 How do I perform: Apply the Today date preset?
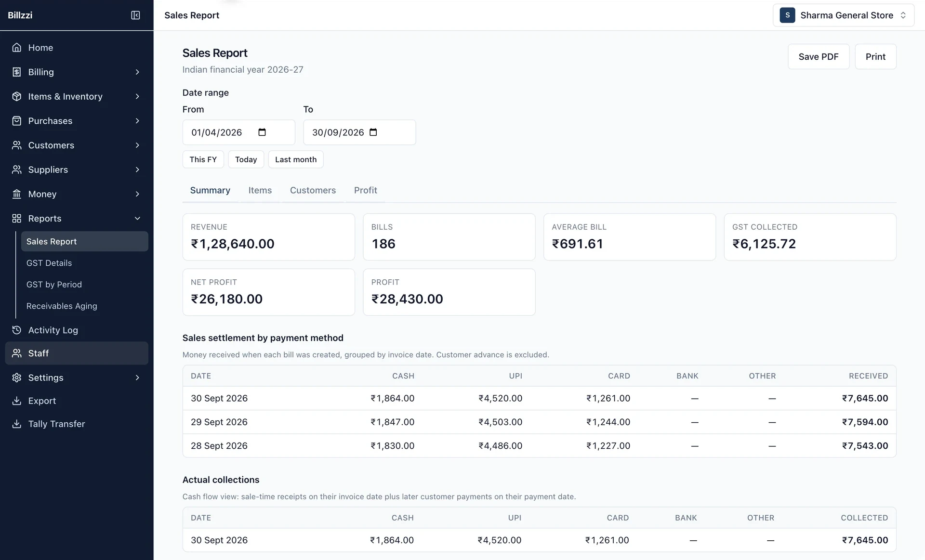pyautogui.click(x=246, y=159)
